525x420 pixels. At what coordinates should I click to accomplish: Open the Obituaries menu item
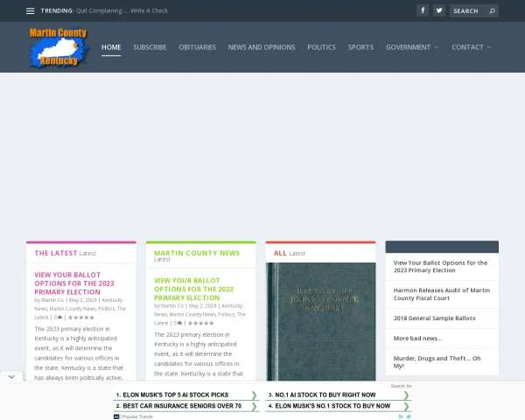pos(197,47)
